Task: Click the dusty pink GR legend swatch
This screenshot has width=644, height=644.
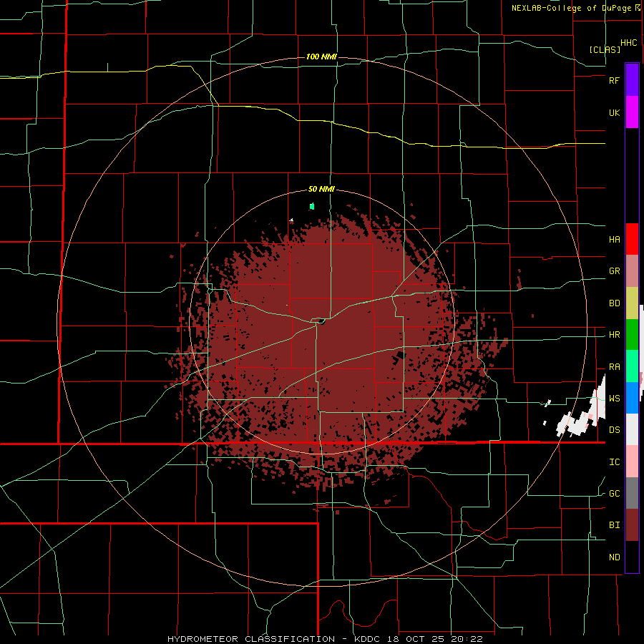Action: 632,271
